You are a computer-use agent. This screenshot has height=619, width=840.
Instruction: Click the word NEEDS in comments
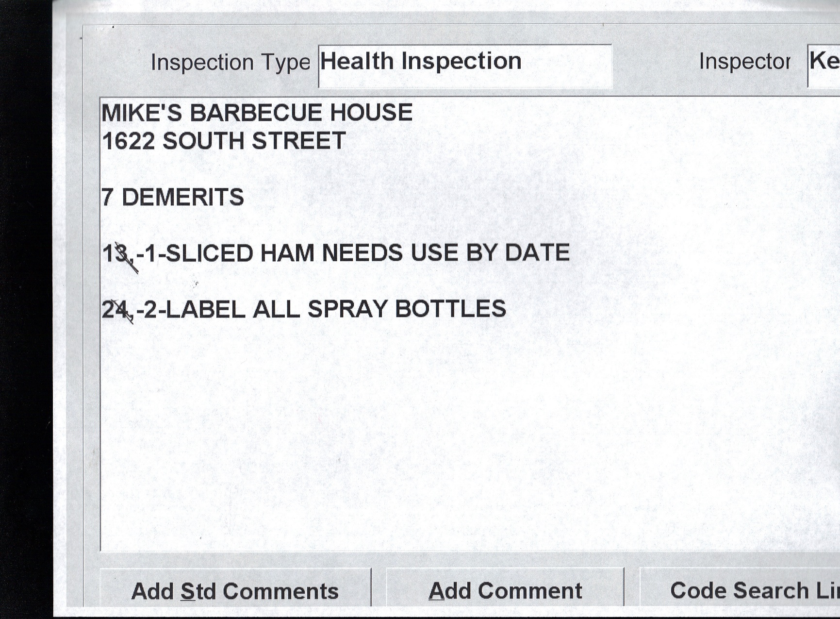click(x=362, y=253)
